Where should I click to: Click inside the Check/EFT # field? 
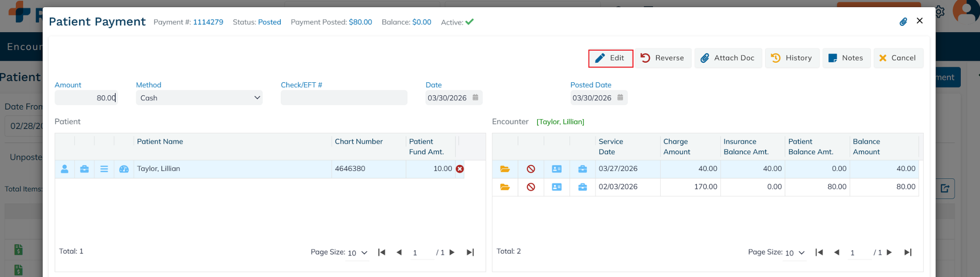pyautogui.click(x=344, y=98)
